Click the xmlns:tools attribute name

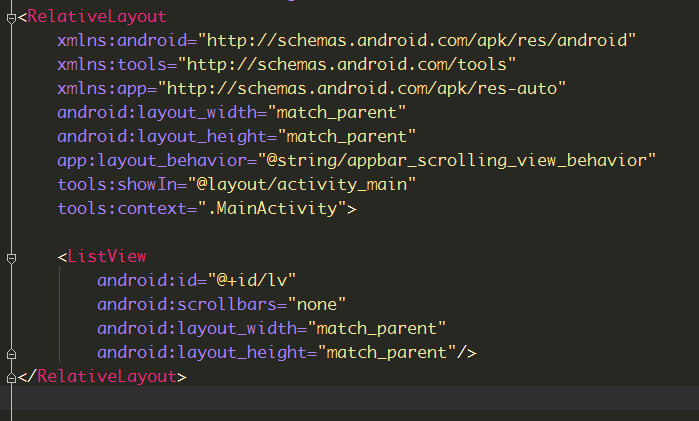coord(112,65)
